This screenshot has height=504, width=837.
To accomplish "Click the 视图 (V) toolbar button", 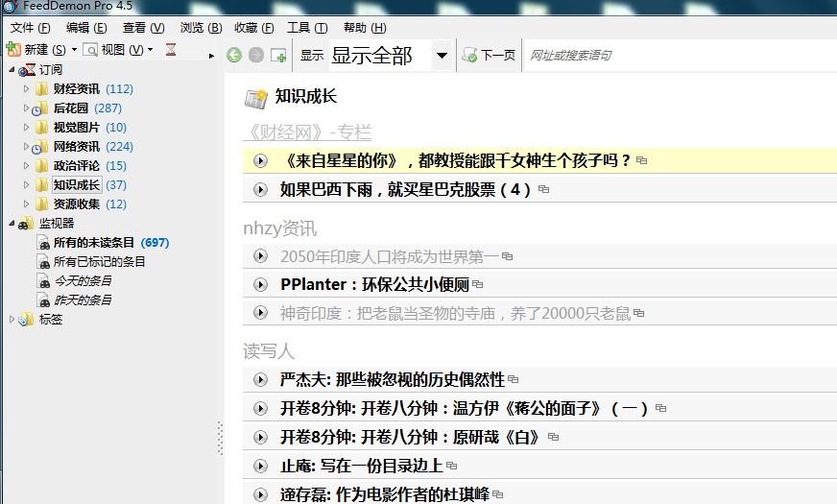I will (x=113, y=50).
